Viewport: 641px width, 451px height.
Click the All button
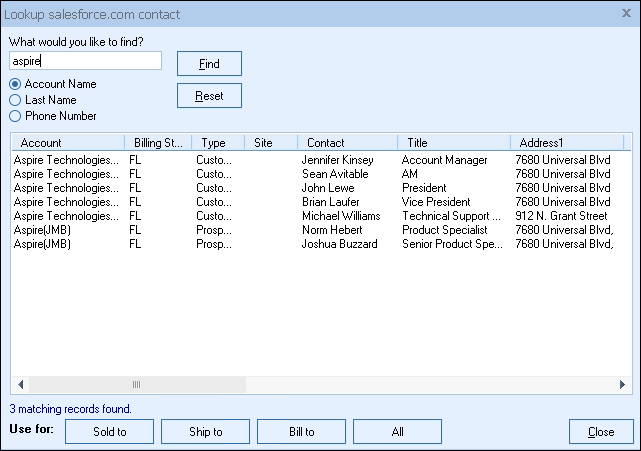tap(397, 431)
